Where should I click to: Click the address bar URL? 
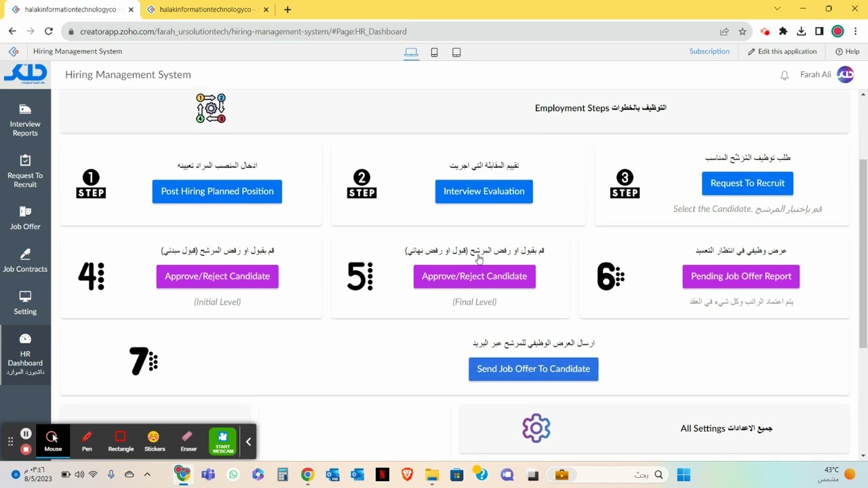(243, 31)
